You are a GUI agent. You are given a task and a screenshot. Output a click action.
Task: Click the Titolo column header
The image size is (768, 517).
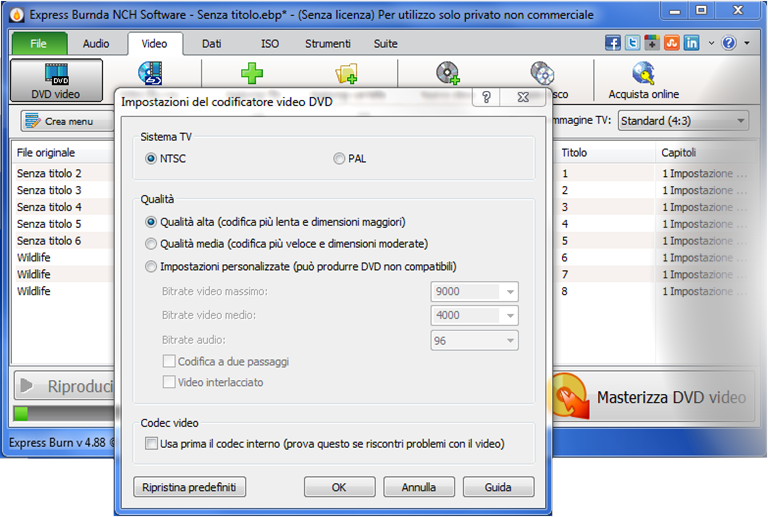click(x=604, y=153)
